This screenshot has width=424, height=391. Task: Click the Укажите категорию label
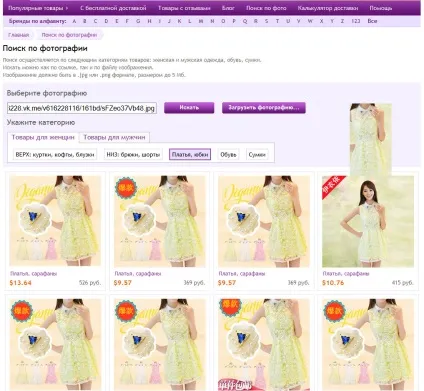pyautogui.click(x=41, y=123)
